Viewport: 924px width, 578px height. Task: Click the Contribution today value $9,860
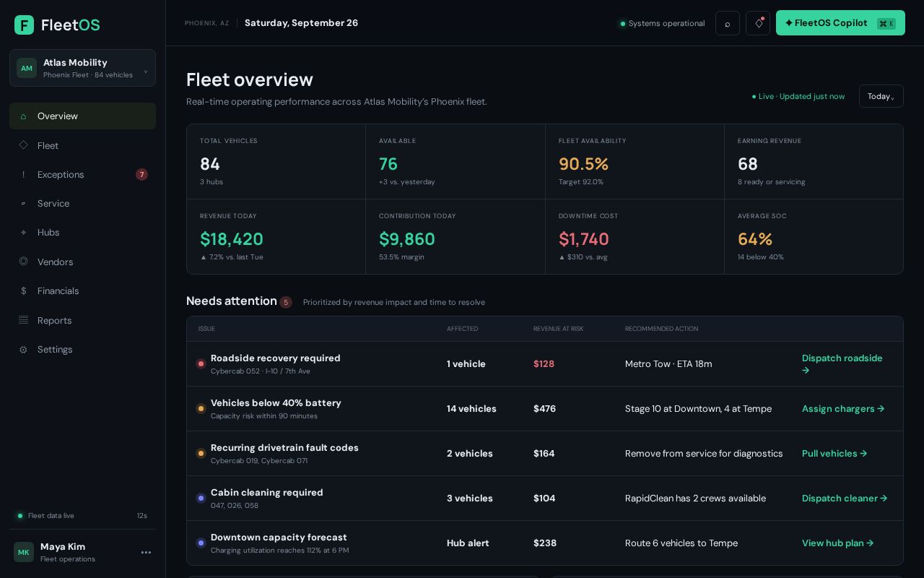pyautogui.click(x=407, y=239)
